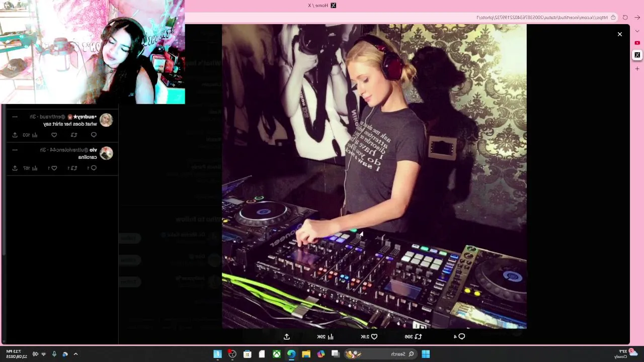Viewport: 644px width, 362px height.
Task: Open the volume control in system tray
Action: (x=35, y=354)
